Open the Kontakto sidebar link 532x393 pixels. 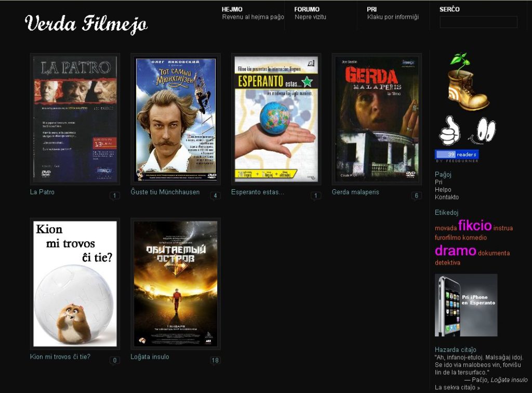coord(446,197)
